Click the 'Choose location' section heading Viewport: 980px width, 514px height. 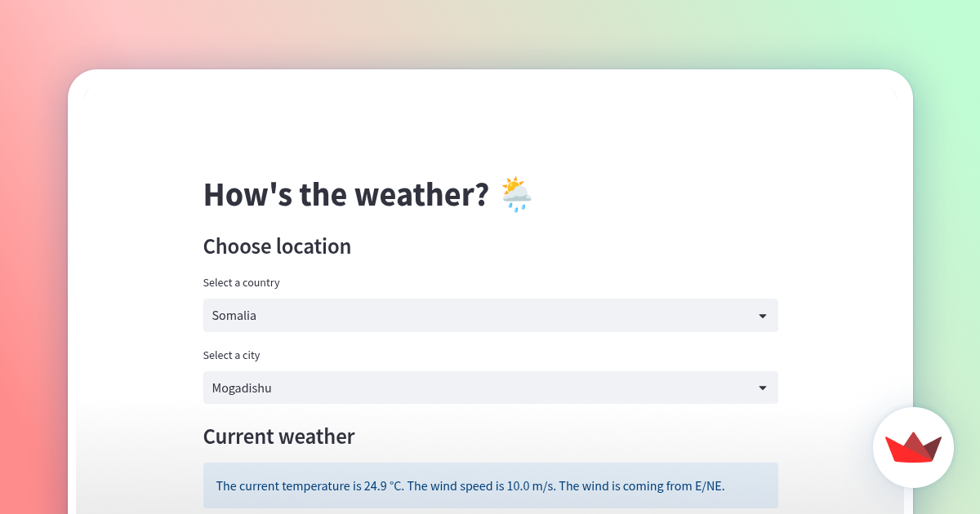[277, 246]
